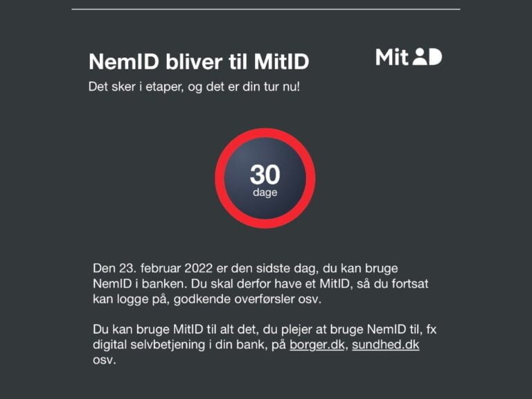The width and height of the screenshot is (532, 399).
Task: Click the horizontal divider line at top
Action: pos(266,9)
